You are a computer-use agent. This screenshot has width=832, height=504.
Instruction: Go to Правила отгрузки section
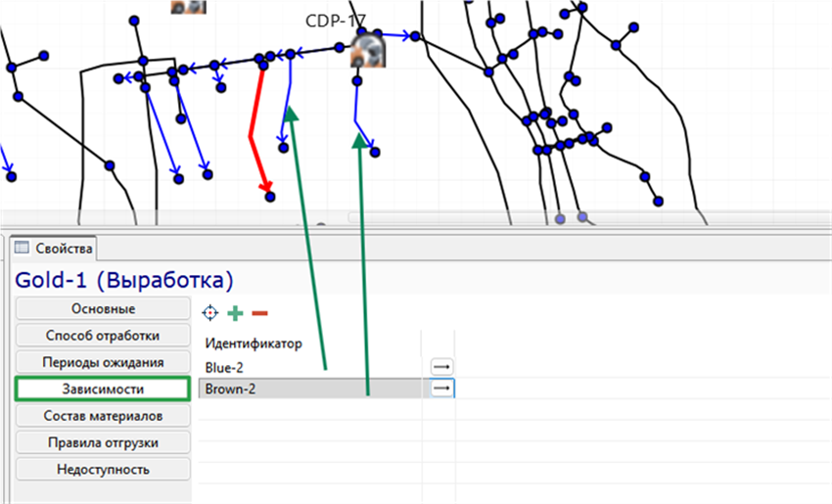103,442
